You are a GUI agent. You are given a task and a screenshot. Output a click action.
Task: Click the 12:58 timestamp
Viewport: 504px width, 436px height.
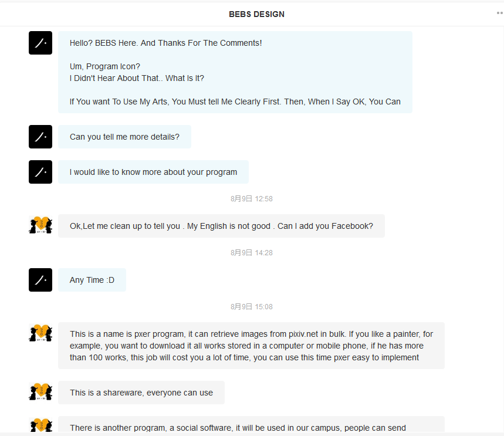[251, 199]
